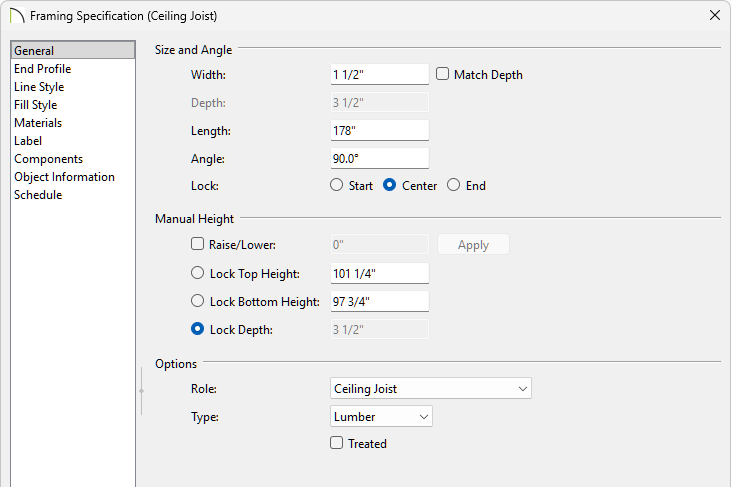Select the End lock radio button
Screen dimensions: 731x487
tap(454, 185)
